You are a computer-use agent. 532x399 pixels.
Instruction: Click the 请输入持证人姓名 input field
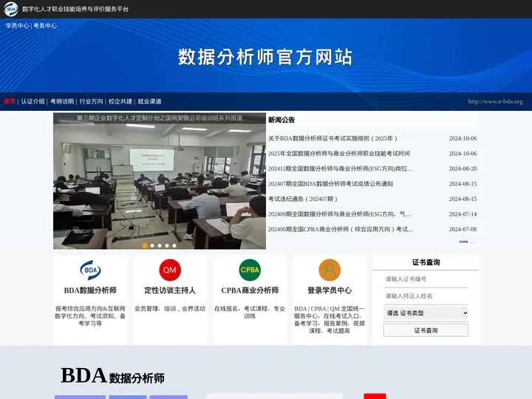click(x=426, y=296)
